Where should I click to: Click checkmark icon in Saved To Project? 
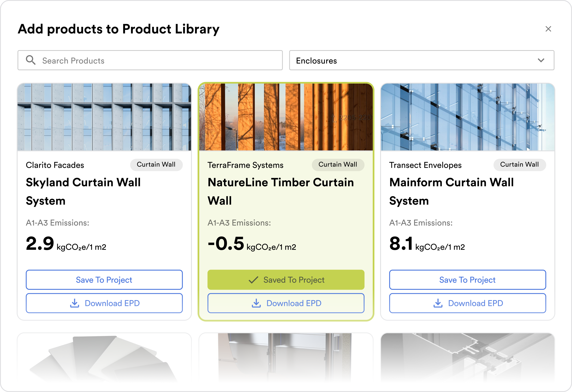(x=253, y=280)
